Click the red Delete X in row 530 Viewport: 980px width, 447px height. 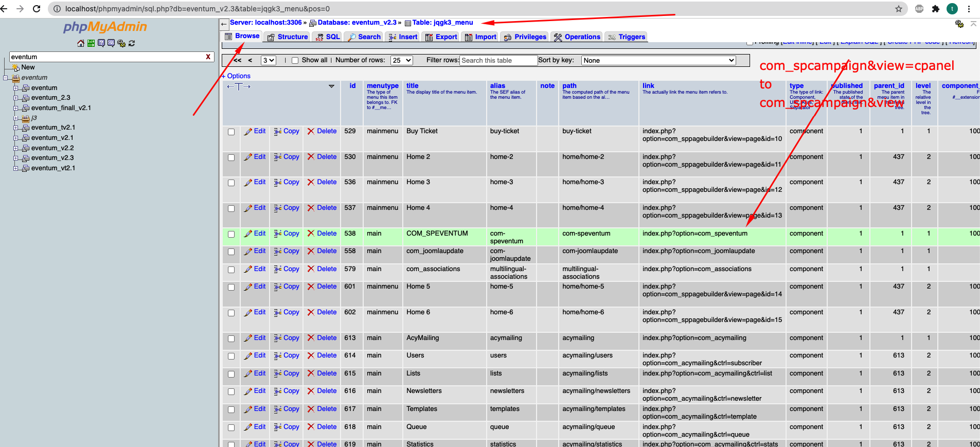pos(311,157)
